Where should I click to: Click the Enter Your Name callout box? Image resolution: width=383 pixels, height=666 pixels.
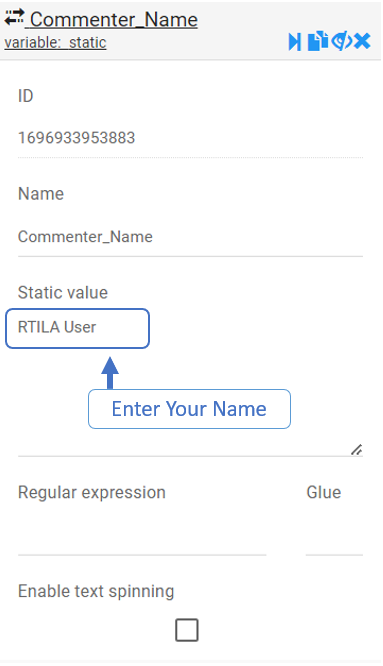tap(189, 409)
